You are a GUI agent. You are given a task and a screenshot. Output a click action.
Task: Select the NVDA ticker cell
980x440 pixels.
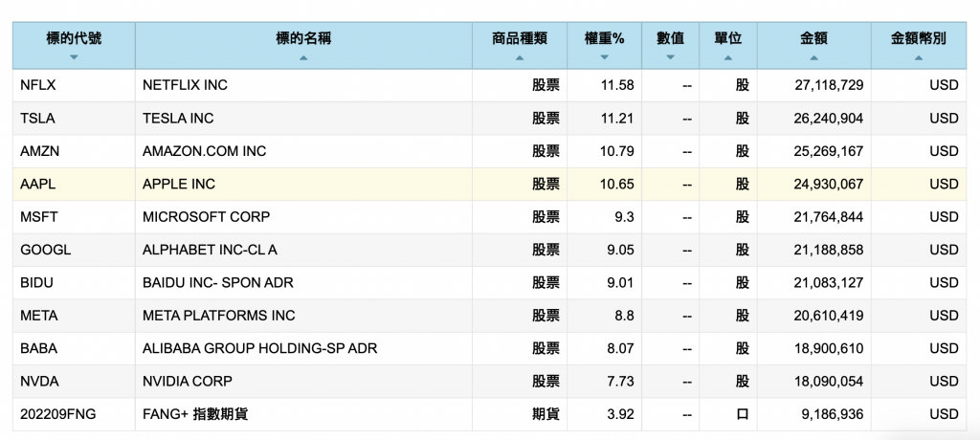coord(74,382)
